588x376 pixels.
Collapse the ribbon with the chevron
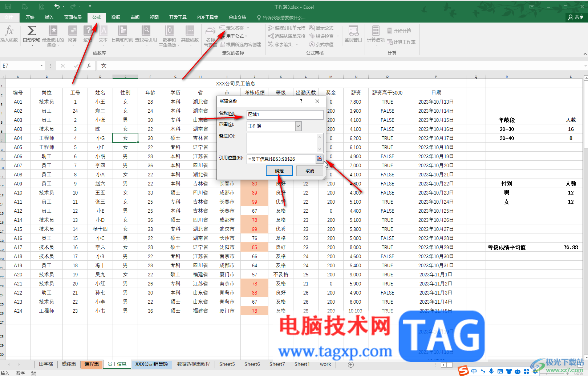point(585,54)
